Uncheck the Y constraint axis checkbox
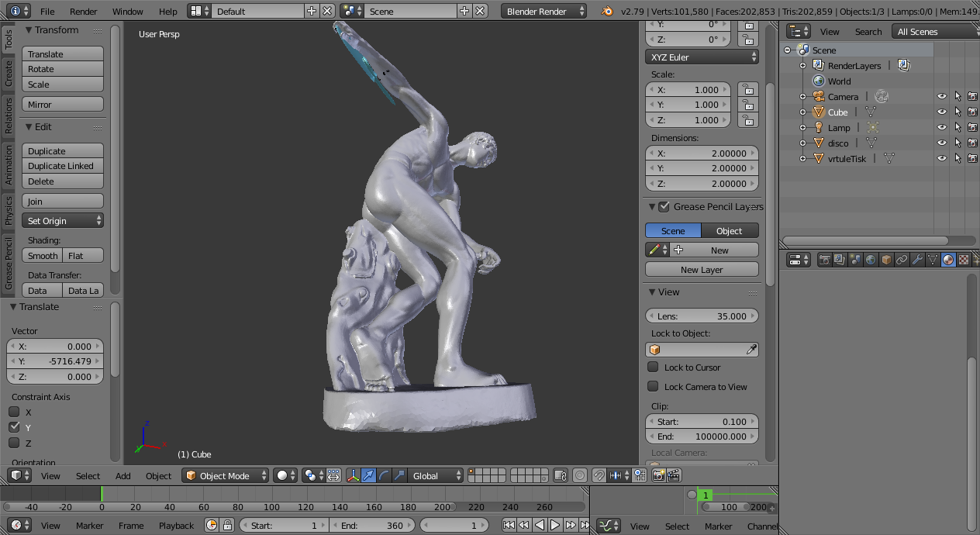980x535 pixels. pos(14,427)
